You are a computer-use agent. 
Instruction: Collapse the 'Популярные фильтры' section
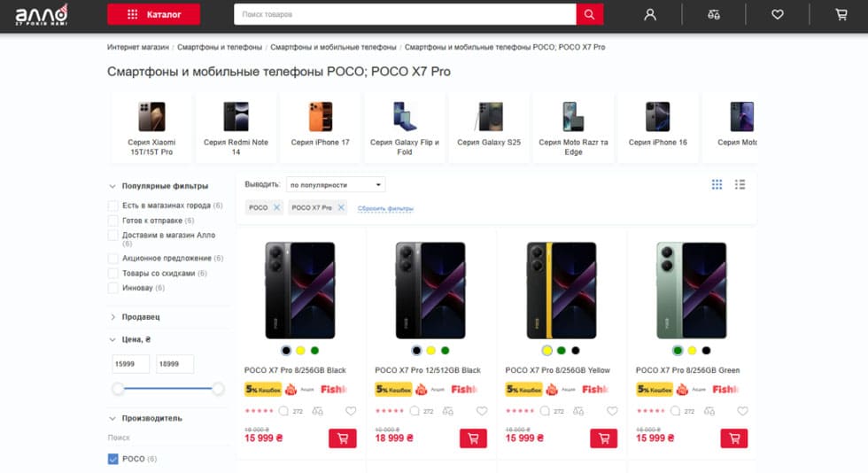158,186
